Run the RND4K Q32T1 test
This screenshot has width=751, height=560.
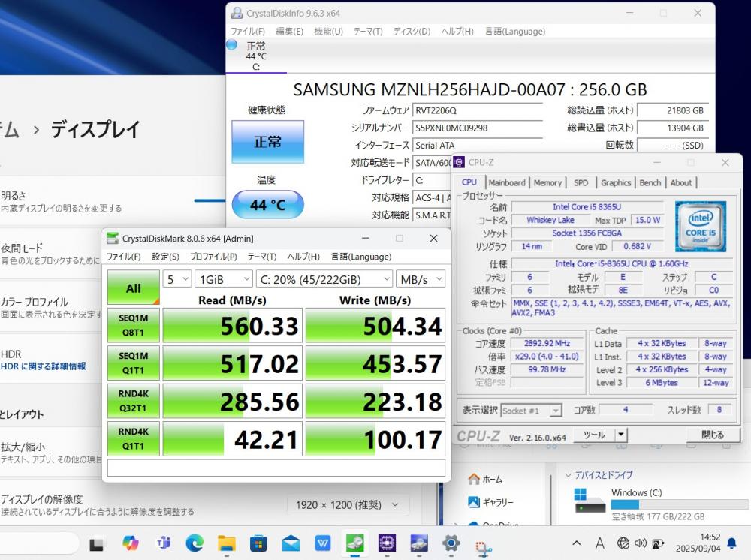[134, 401]
